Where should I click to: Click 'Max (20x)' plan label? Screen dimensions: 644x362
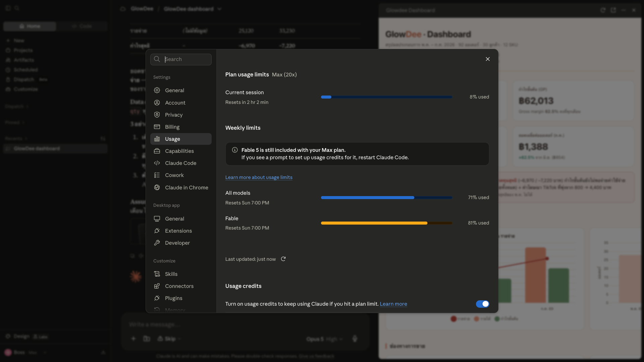(284, 74)
